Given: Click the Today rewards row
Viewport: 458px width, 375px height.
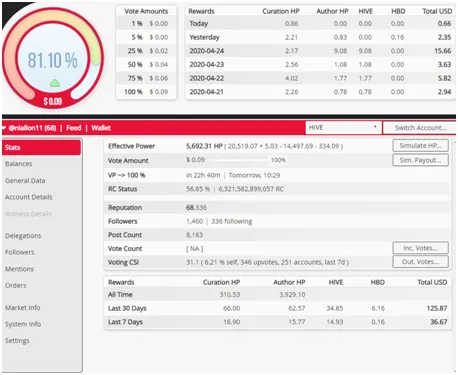Looking at the screenshot, I should 320,24.
